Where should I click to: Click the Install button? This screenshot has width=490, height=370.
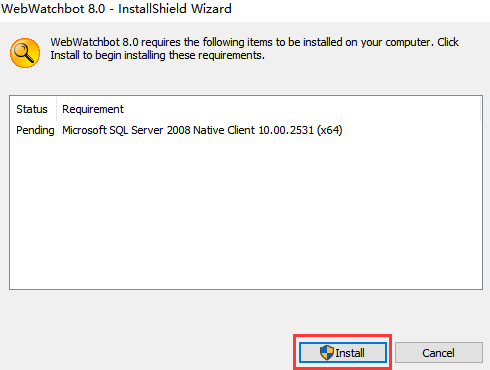pyautogui.click(x=343, y=352)
